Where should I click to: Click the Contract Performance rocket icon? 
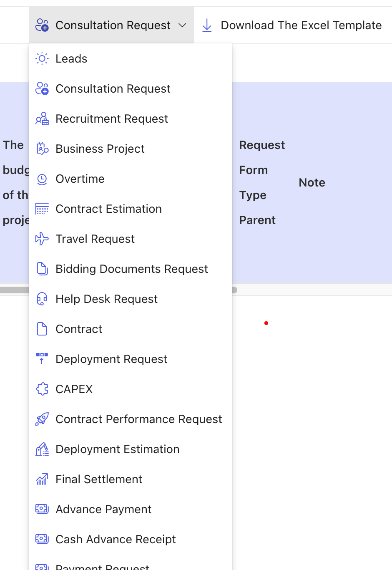click(x=42, y=419)
